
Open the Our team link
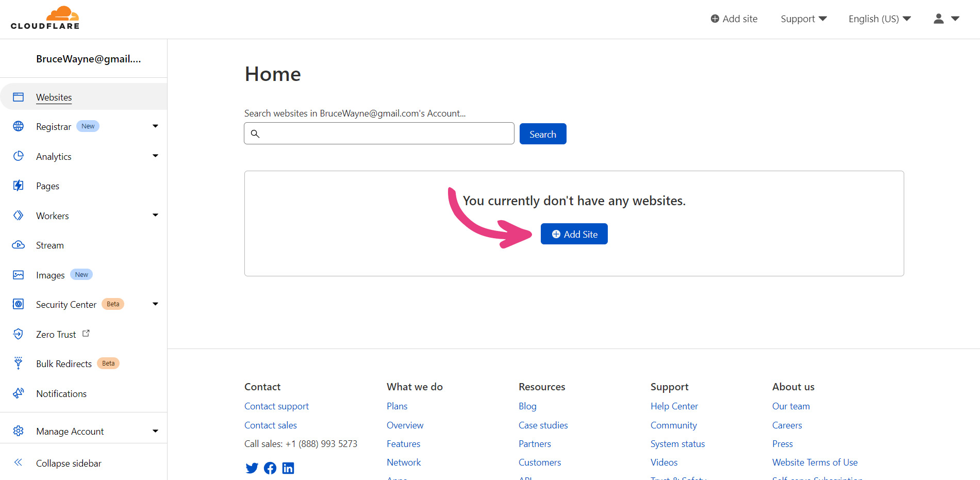(791, 406)
